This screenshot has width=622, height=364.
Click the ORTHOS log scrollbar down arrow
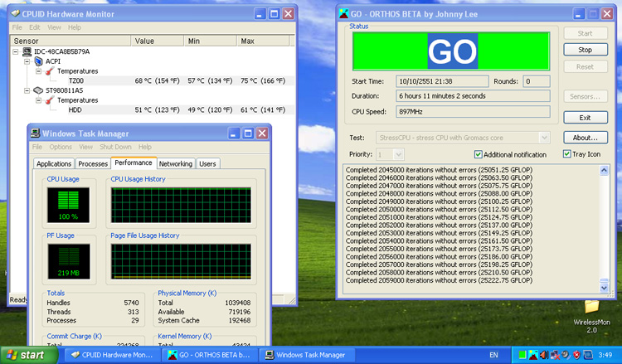coord(604,288)
